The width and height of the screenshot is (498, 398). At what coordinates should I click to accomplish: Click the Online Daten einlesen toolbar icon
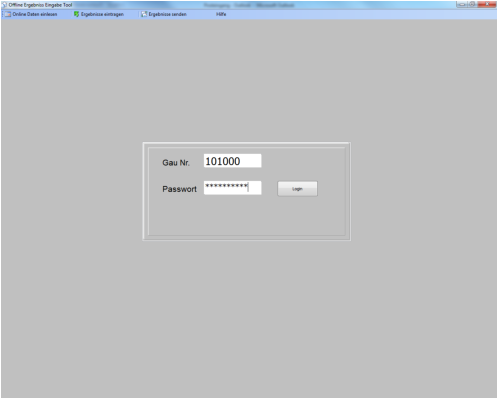point(8,14)
